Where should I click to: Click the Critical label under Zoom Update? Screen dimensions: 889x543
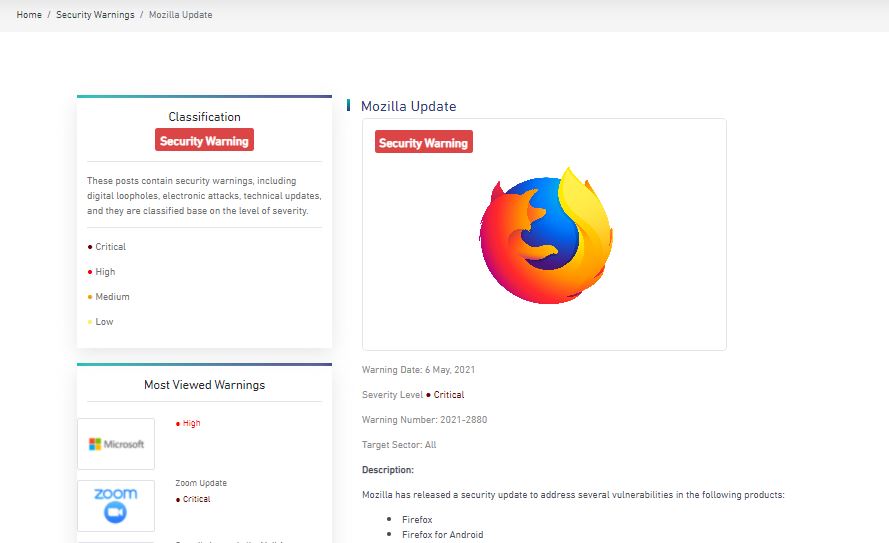click(196, 499)
